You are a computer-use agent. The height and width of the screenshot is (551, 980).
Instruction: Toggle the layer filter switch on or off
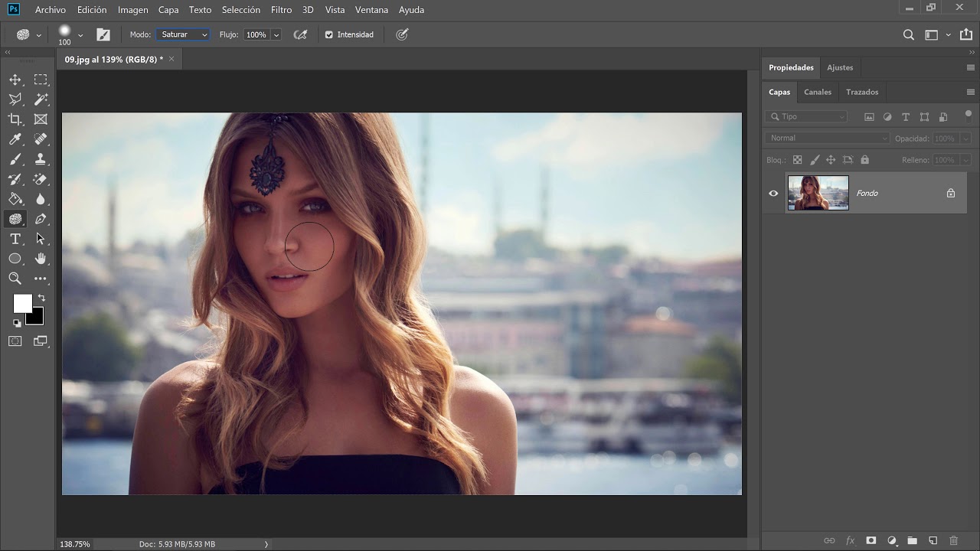pos(968,116)
